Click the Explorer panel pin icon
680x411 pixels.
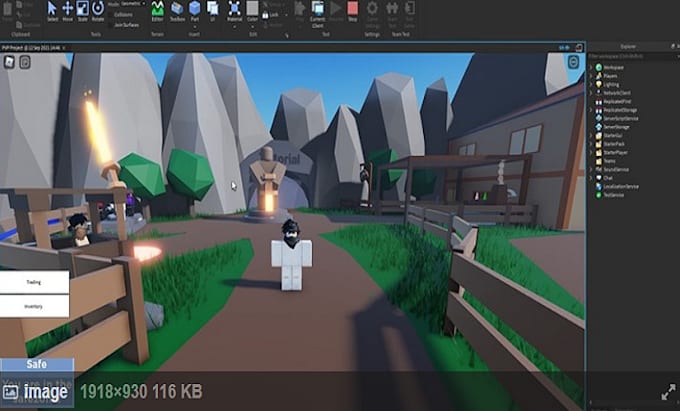673,46
